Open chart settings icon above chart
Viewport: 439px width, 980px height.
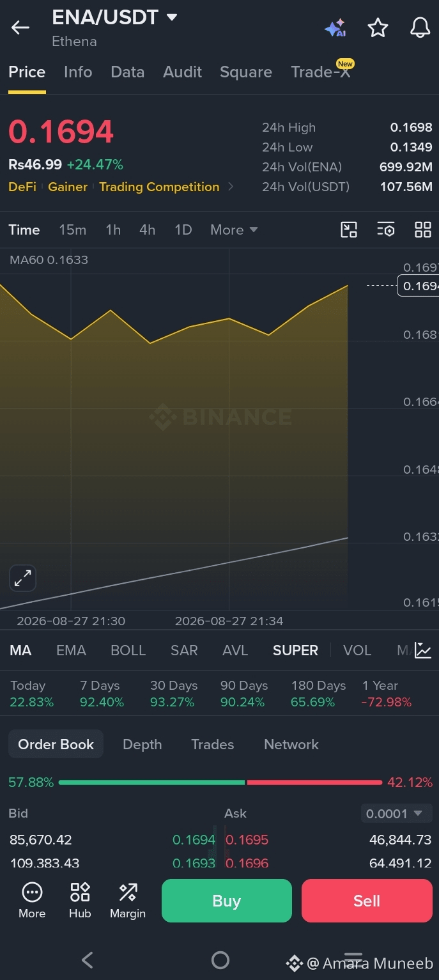[x=386, y=229]
